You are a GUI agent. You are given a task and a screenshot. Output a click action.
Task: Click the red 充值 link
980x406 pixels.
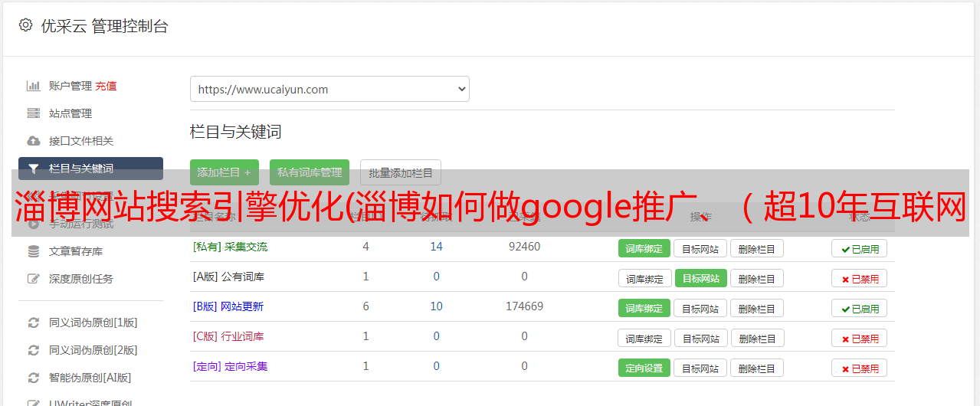click(x=106, y=86)
